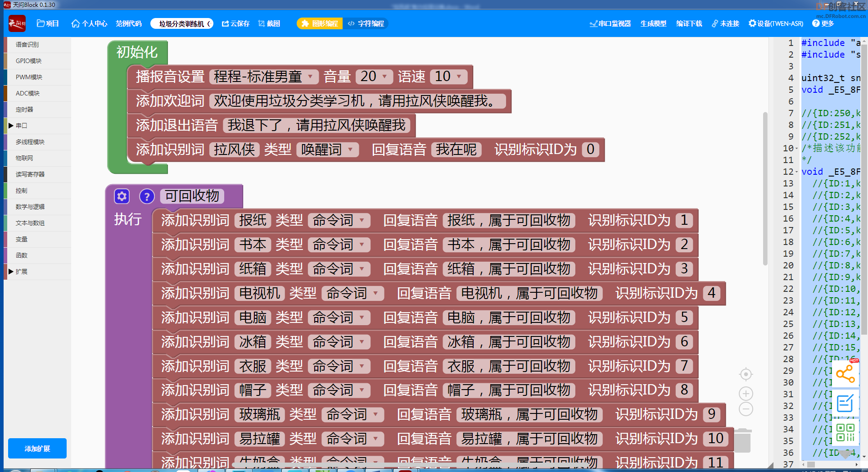Click the 天问 logo icon
The width and height of the screenshot is (868, 472).
pos(17,23)
